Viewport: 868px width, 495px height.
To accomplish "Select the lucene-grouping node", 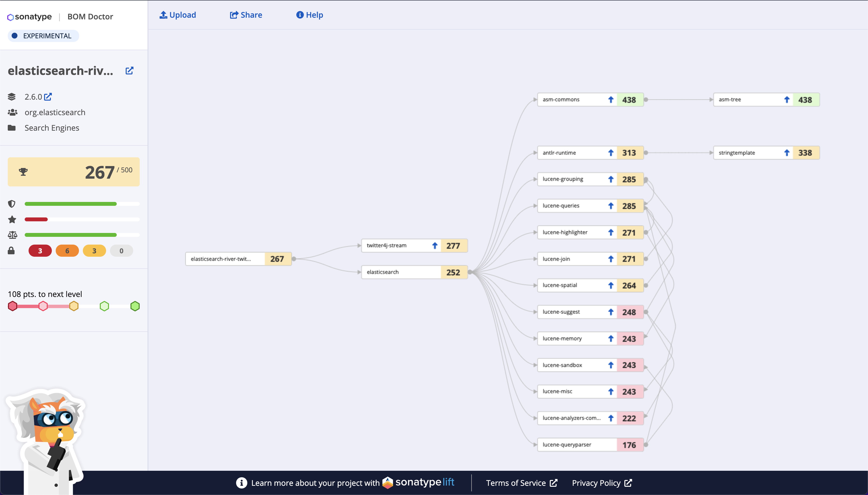I will coord(590,179).
